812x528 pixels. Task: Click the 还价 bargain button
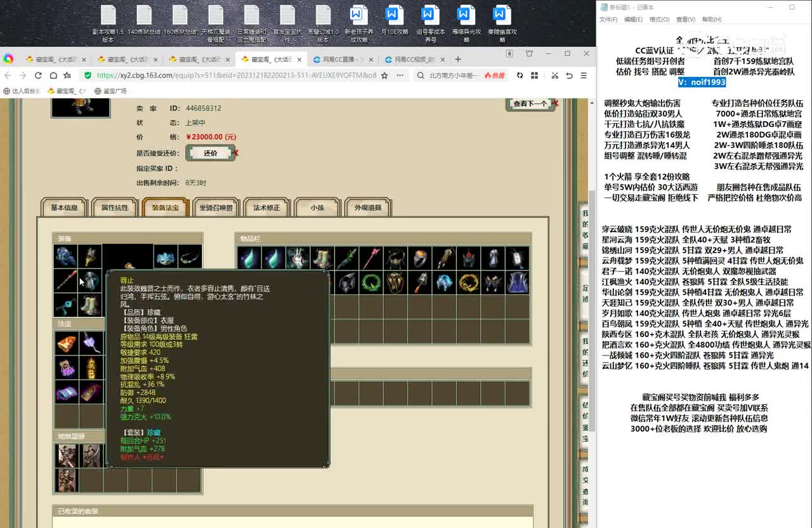pos(211,153)
